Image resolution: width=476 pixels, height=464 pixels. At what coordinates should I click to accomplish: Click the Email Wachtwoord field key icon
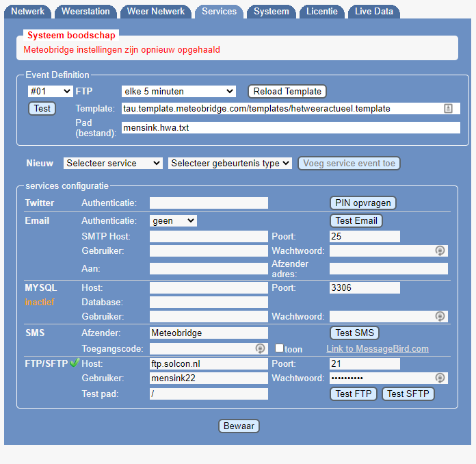pos(440,251)
